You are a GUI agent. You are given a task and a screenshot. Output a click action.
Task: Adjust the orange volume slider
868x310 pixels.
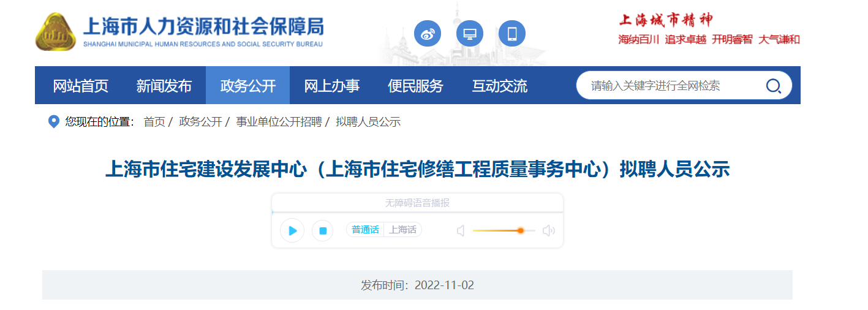coord(520,230)
